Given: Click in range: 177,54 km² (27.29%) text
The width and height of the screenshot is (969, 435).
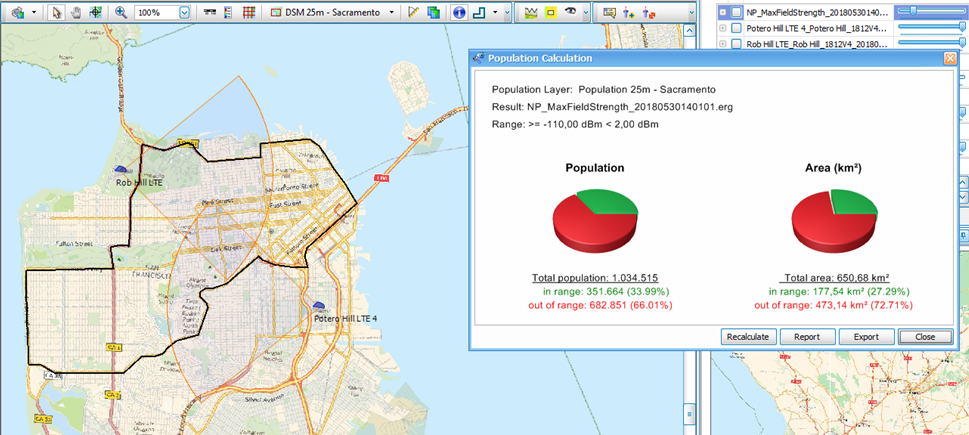Looking at the screenshot, I should [839, 291].
